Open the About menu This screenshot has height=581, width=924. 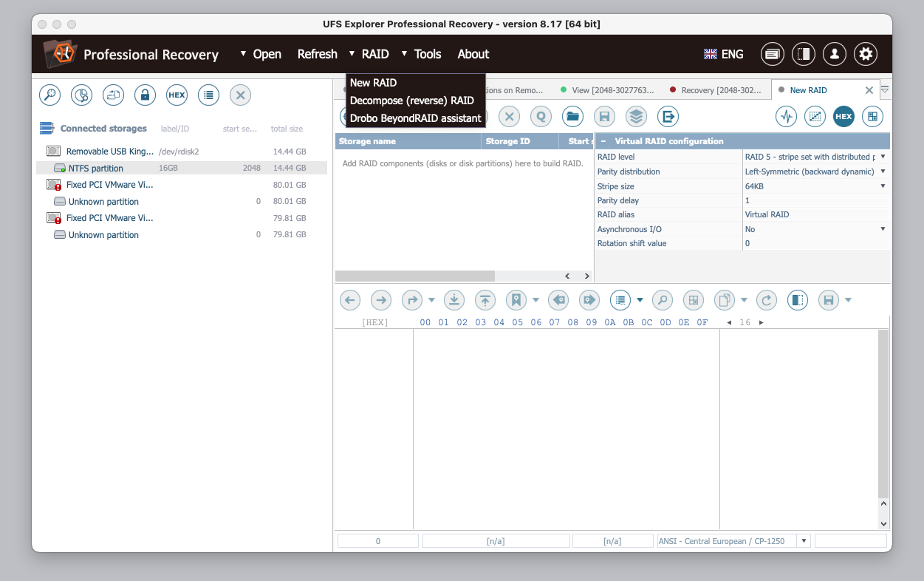click(x=473, y=54)
